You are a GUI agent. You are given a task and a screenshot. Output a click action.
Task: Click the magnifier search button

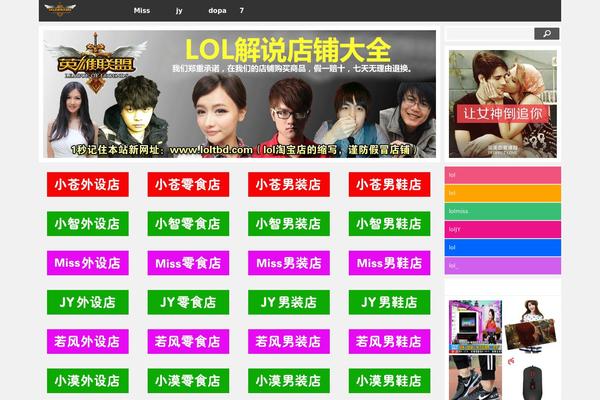click(546, 34)
